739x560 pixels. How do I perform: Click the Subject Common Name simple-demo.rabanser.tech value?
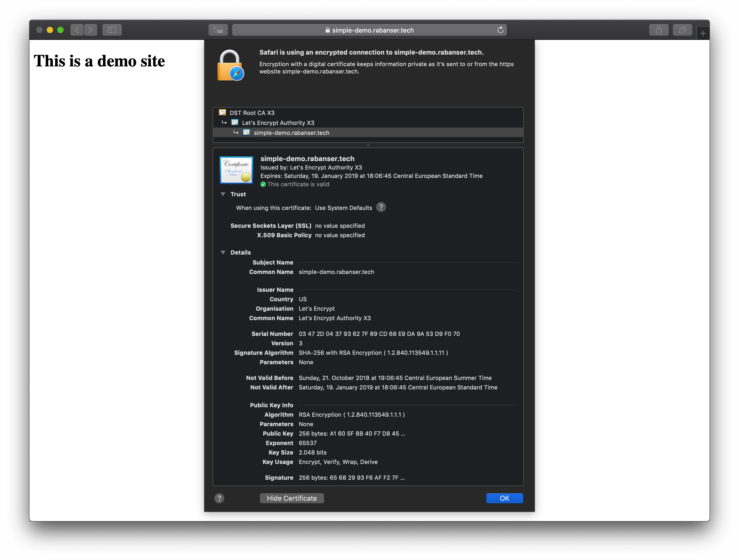click(336, 272)
